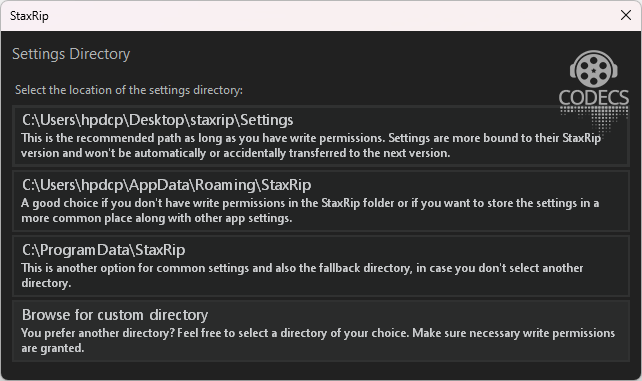Click the Settings Directory heading

click(x=71, y=54)
